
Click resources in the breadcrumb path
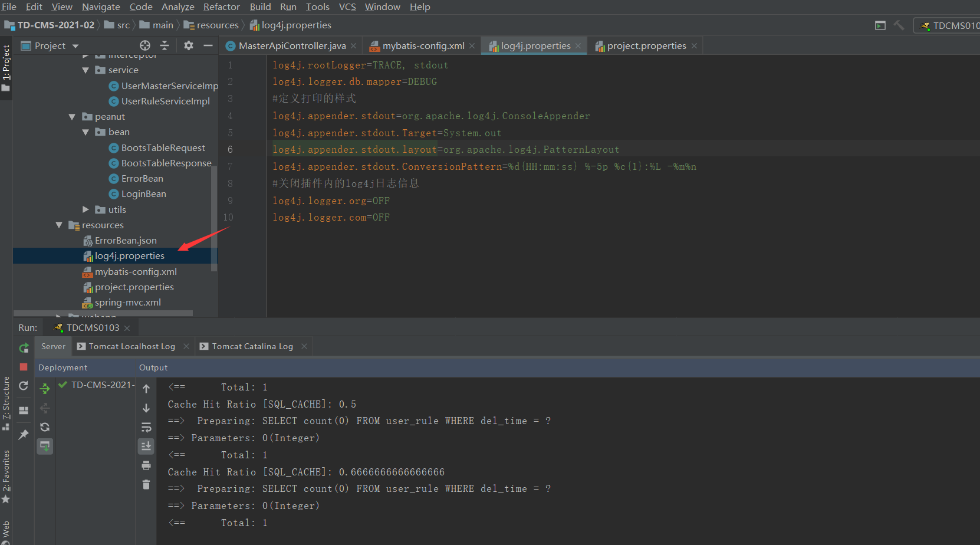click(218, 25)
